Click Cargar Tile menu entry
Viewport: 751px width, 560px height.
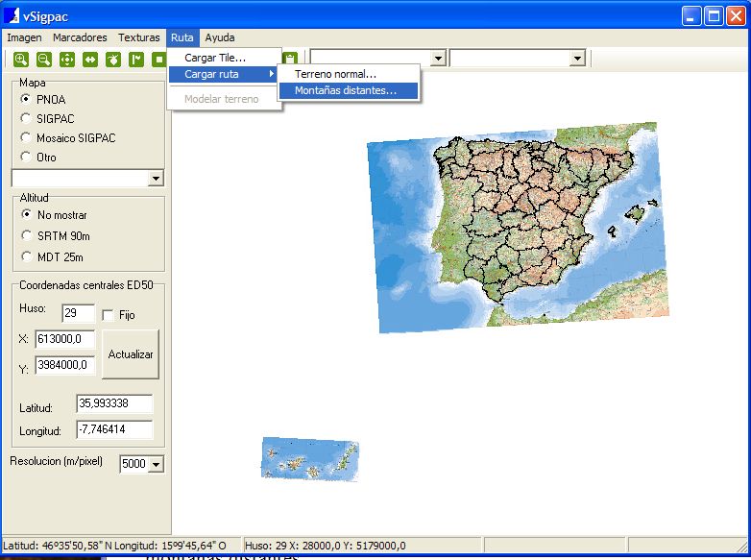coord(215,58)
